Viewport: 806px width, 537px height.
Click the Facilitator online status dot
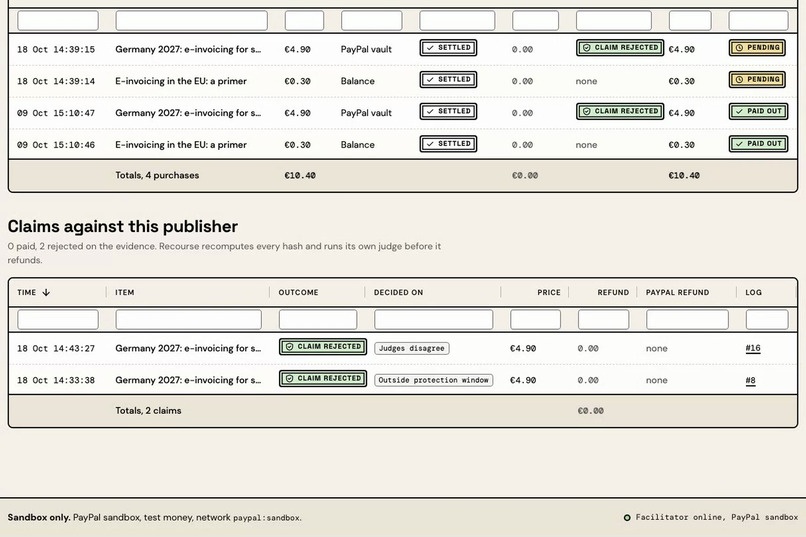(x=627, y=517)
